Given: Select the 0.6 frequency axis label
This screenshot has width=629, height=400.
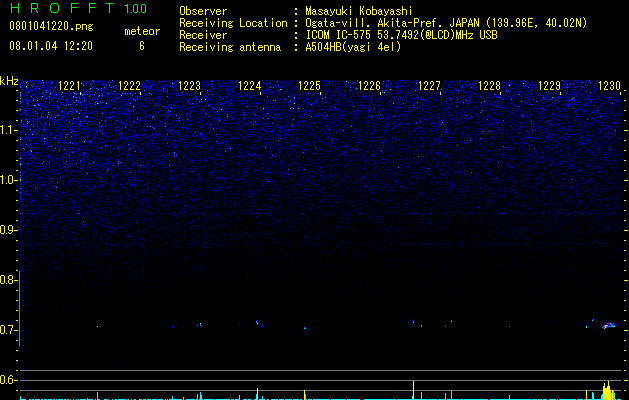Looking at the screenshot, I should [9, 380].
